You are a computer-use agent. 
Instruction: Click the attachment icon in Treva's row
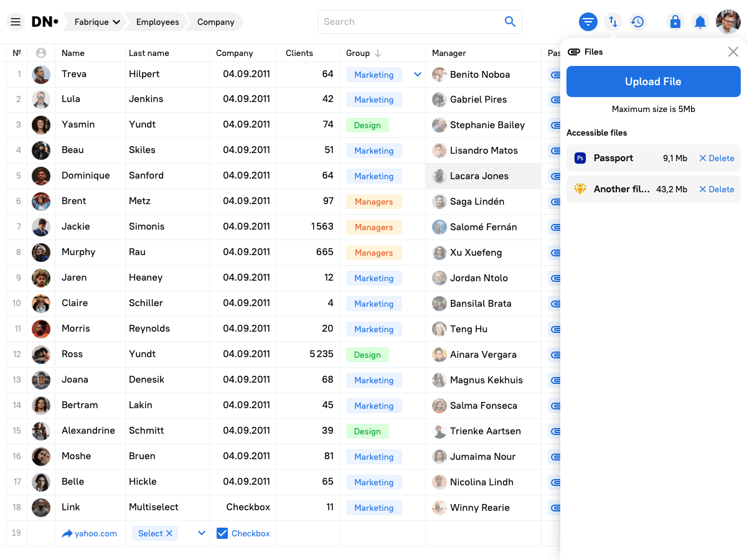coord(555,75)
